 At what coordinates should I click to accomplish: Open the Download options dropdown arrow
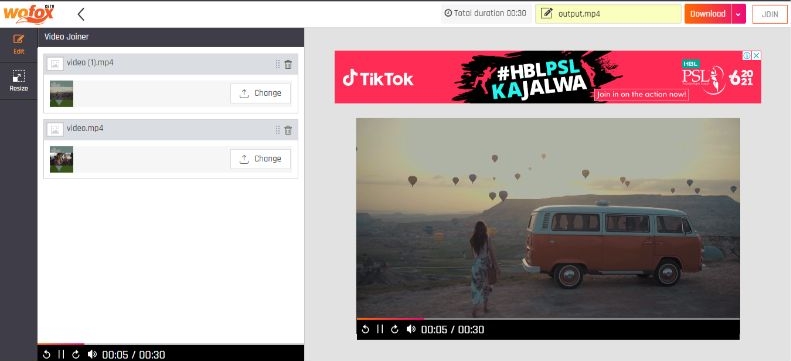click(738, 14)
